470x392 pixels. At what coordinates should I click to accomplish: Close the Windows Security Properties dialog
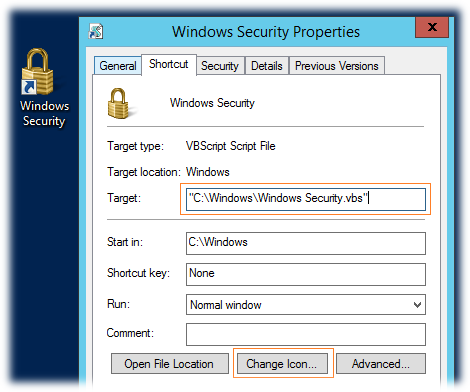pos(432,27)
